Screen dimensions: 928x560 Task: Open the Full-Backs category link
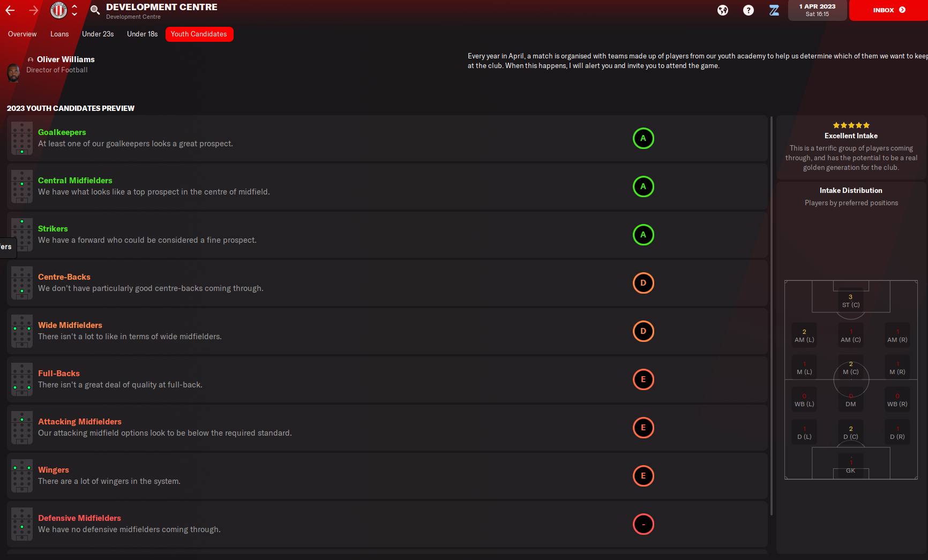[59, 374]
